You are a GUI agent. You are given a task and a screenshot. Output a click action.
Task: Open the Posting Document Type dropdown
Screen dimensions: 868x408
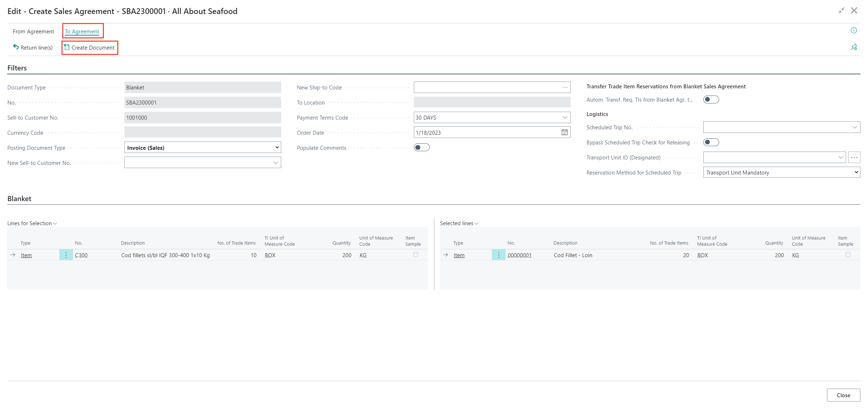(x=202, y=148)
